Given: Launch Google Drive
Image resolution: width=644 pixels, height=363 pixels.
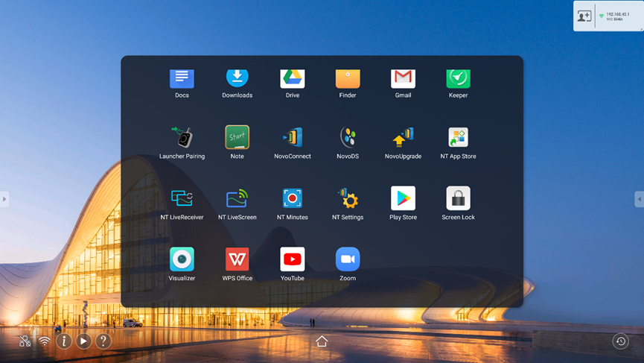Looking at the screenshot, I should coord(293,78).
